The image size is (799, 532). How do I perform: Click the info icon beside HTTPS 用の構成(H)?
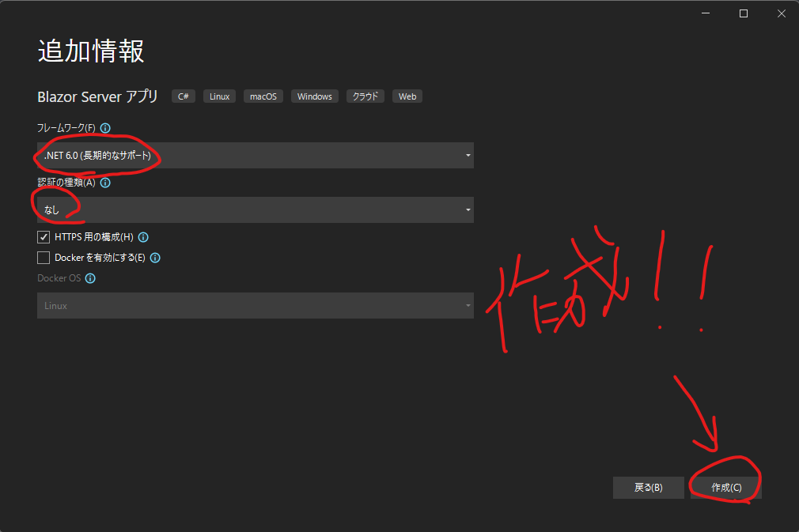click(x=143, y=237)
